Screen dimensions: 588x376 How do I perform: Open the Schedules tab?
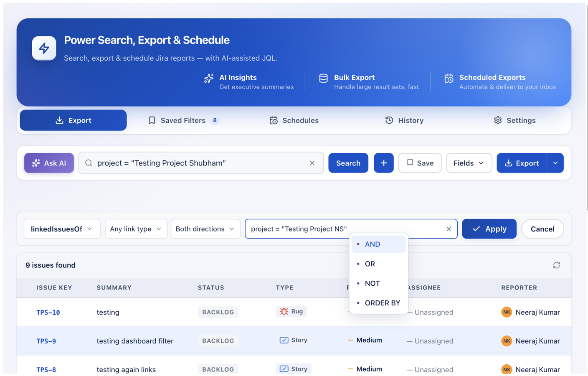point(294,120)
